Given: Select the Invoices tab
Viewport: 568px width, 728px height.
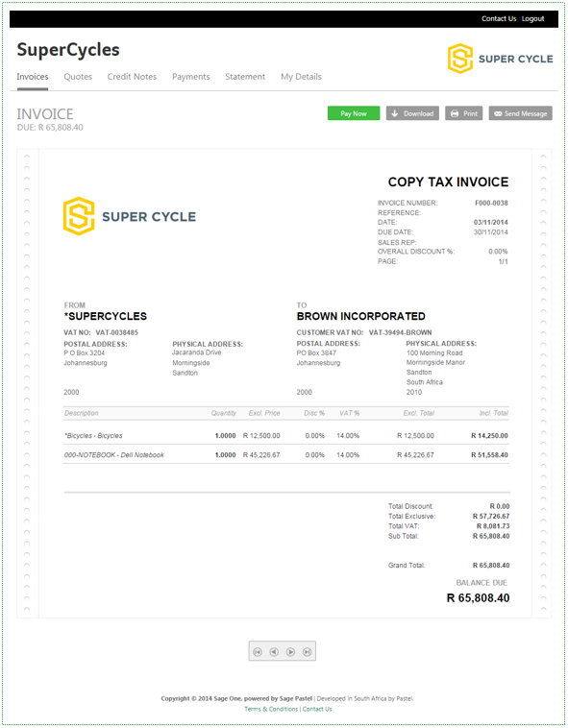Looking at the screenshot, I should 33,77.
